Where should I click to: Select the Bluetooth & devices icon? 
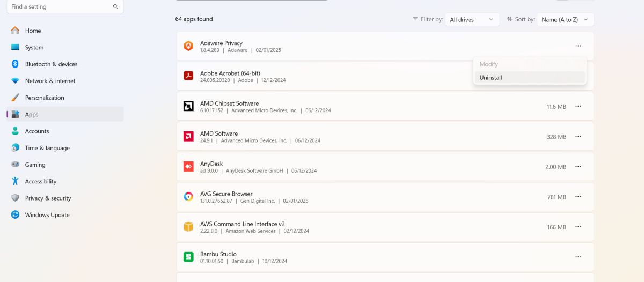coord(15,64)
